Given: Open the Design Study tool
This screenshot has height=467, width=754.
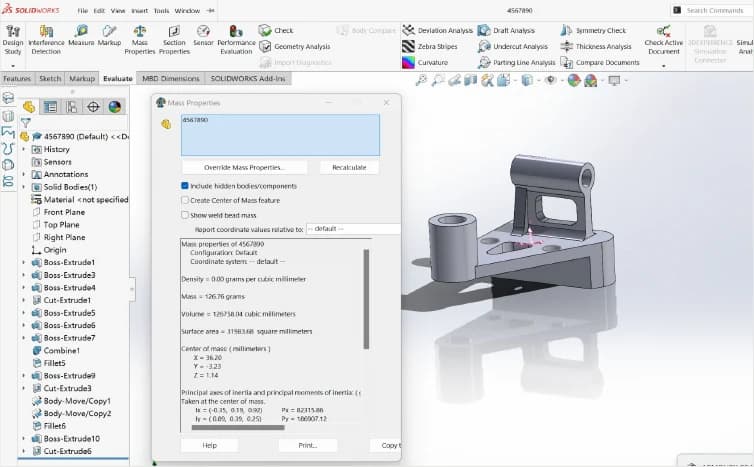Looking at the screenshot, I should tap(13, 39).
